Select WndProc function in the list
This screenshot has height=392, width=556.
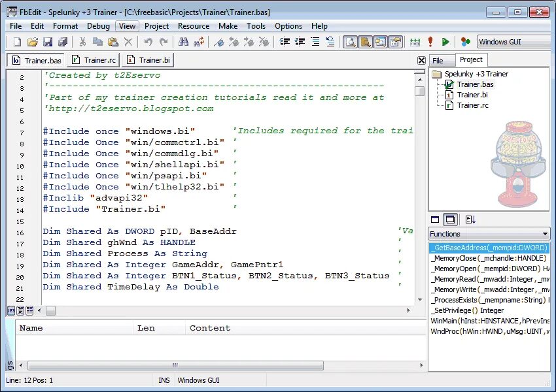(489, 331)
